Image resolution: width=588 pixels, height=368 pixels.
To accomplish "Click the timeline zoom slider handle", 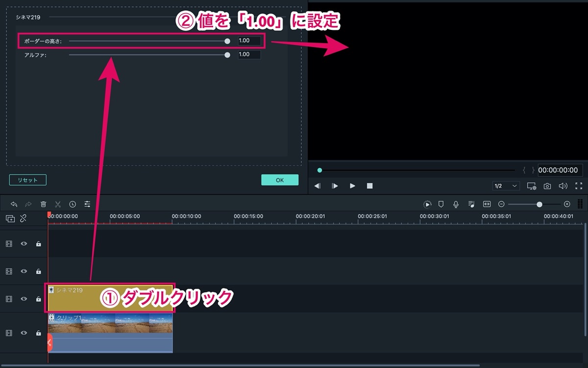I will (x=539, y=204).
